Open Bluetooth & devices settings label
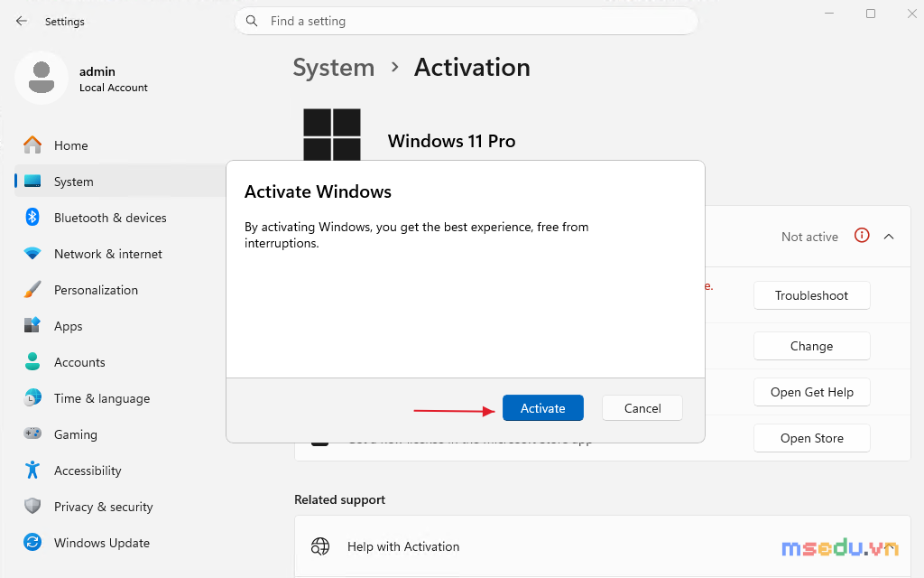 coord(110,218)
